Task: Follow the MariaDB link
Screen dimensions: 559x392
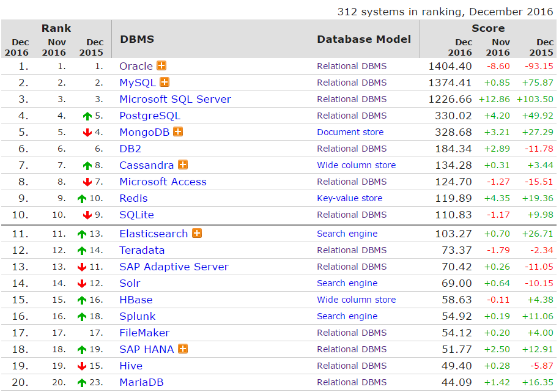Action: coord(141,382)
